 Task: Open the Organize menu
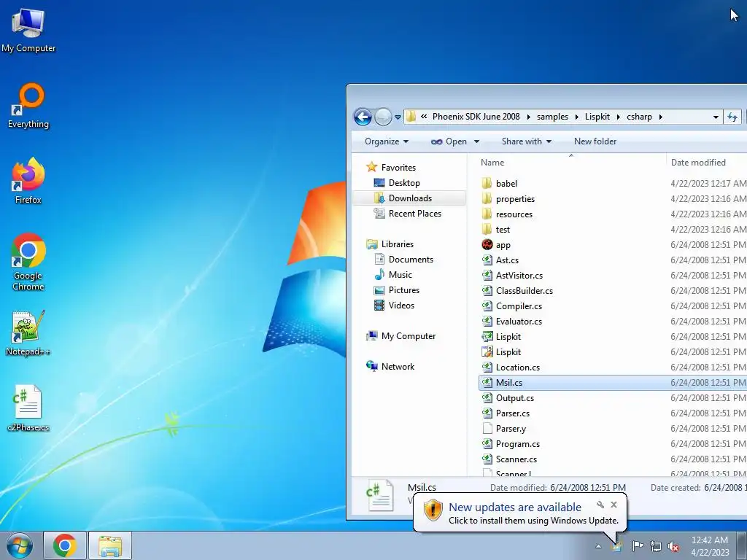[x=387, y=141]
